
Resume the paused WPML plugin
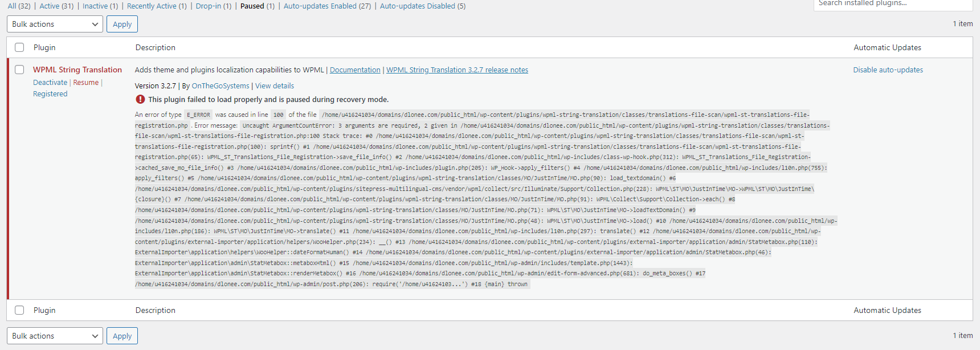pyautogui.click(x=86, y=83)
